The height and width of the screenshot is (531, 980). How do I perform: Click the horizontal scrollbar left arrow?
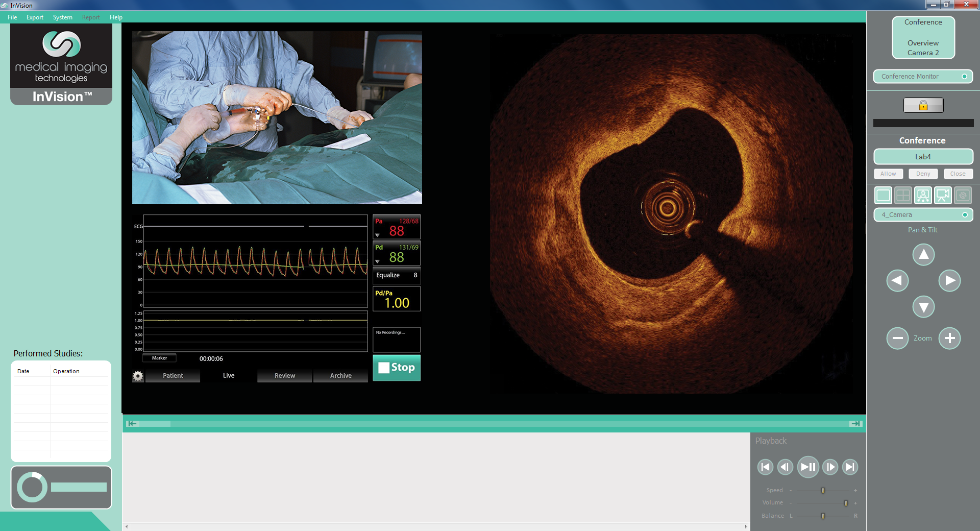127,526
